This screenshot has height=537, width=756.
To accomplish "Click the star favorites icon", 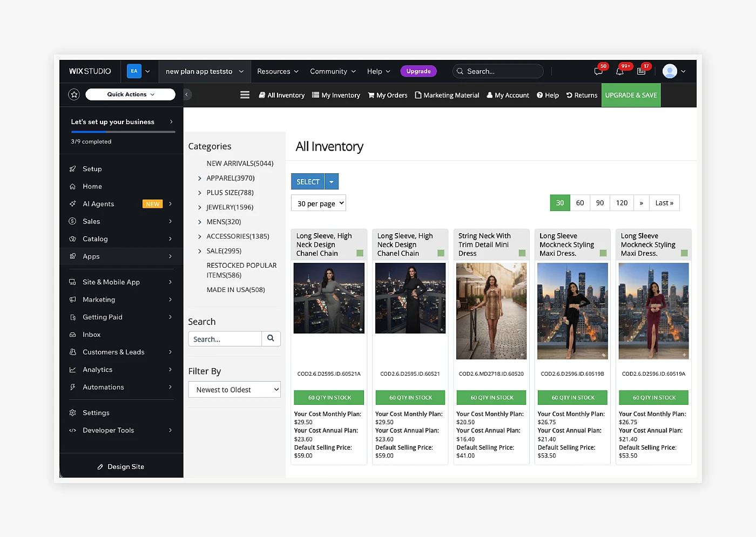I will pyautogui.click(x=74, y=94).
